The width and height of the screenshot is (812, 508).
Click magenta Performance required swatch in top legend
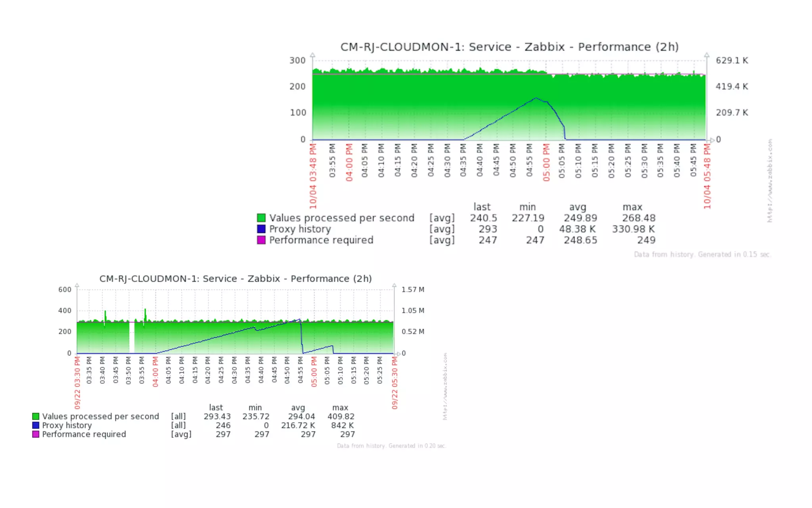tap(261, 240)
